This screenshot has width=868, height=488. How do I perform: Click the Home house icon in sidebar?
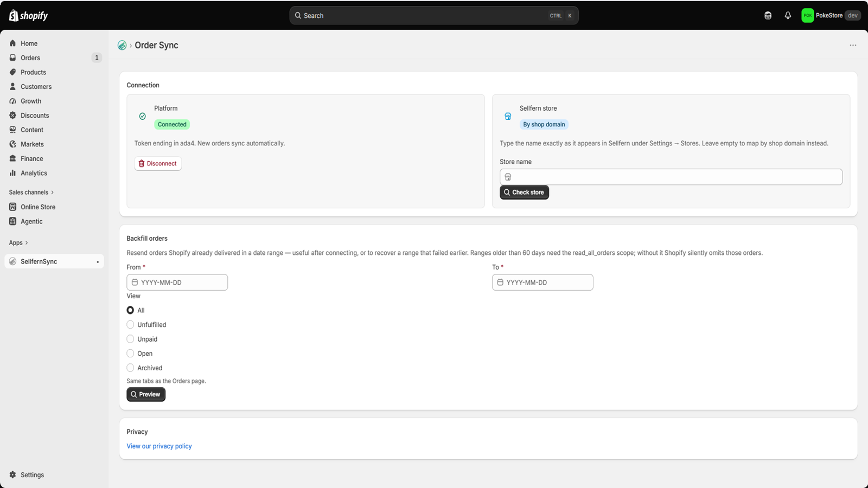[x=13, y=43]
